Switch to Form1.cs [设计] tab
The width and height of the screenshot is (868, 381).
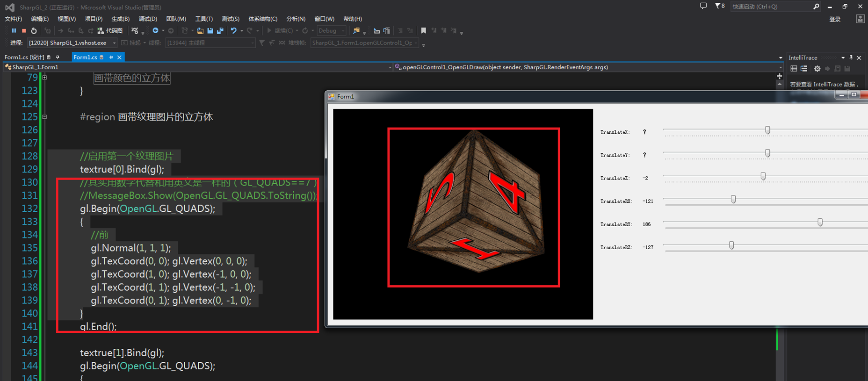(x=24, y=57)
